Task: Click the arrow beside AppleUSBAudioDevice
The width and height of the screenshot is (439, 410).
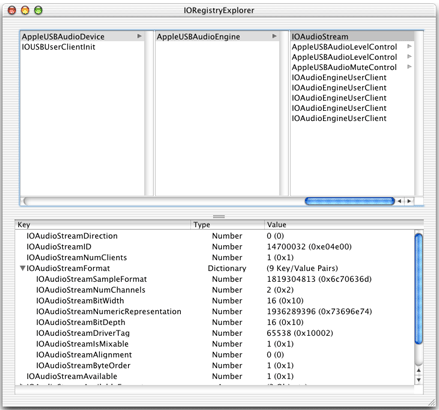Action: [139, 36]
